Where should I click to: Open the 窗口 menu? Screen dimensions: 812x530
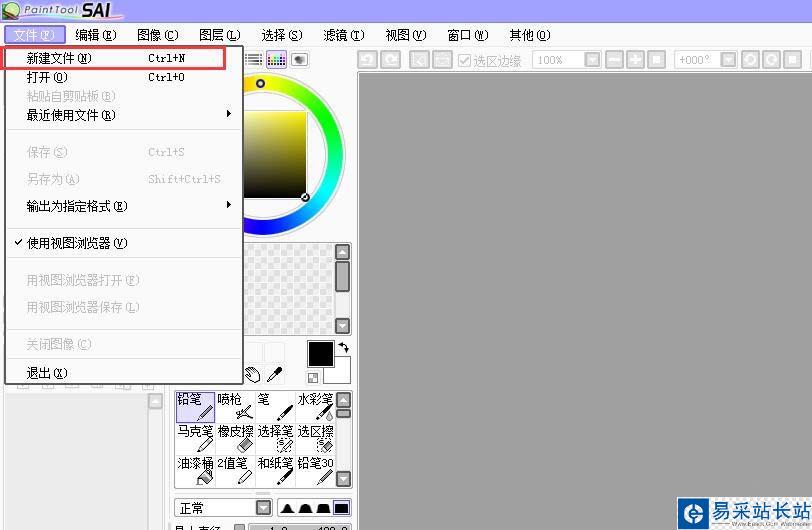click(468, 35)
